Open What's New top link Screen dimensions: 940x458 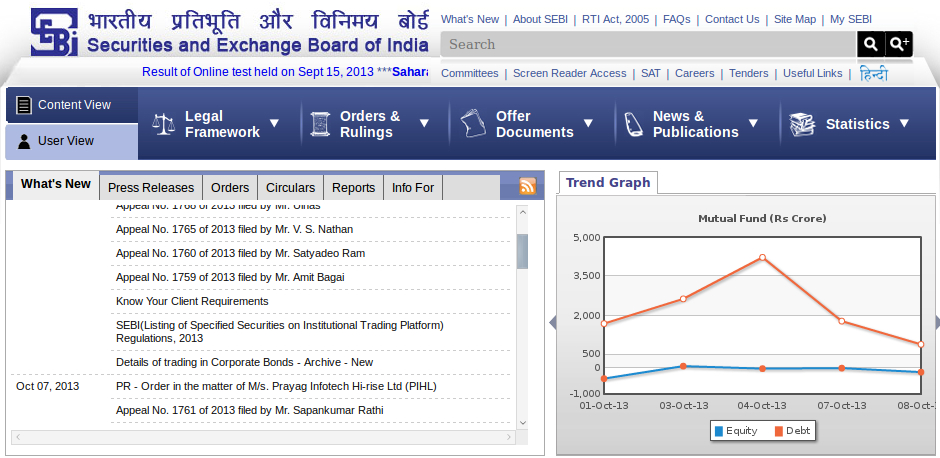470,19
